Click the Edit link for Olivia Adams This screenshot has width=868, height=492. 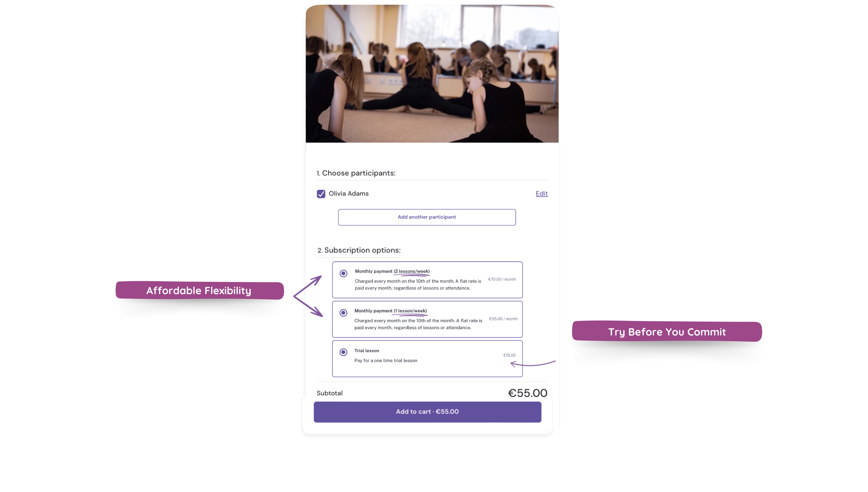click(541, 193)
